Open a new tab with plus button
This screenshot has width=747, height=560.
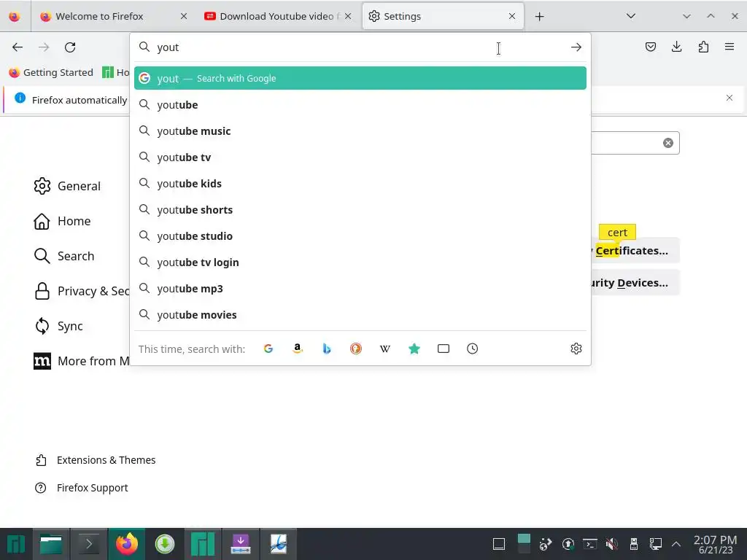coord(539,16)
